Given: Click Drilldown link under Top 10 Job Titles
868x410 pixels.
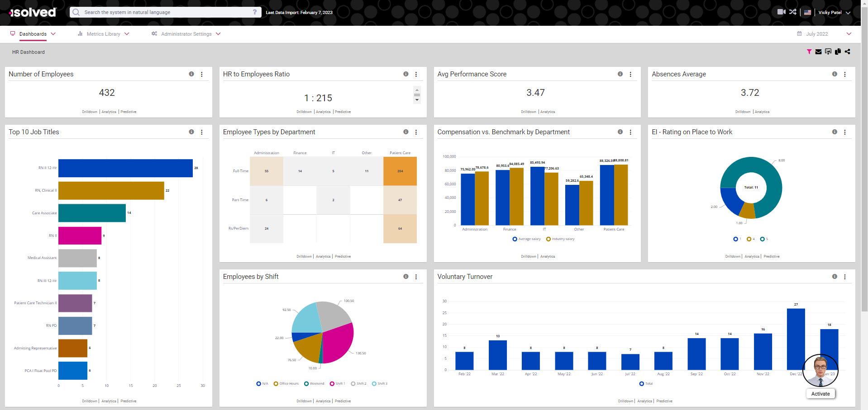Looking at the screenshot, I should point(90,401).
